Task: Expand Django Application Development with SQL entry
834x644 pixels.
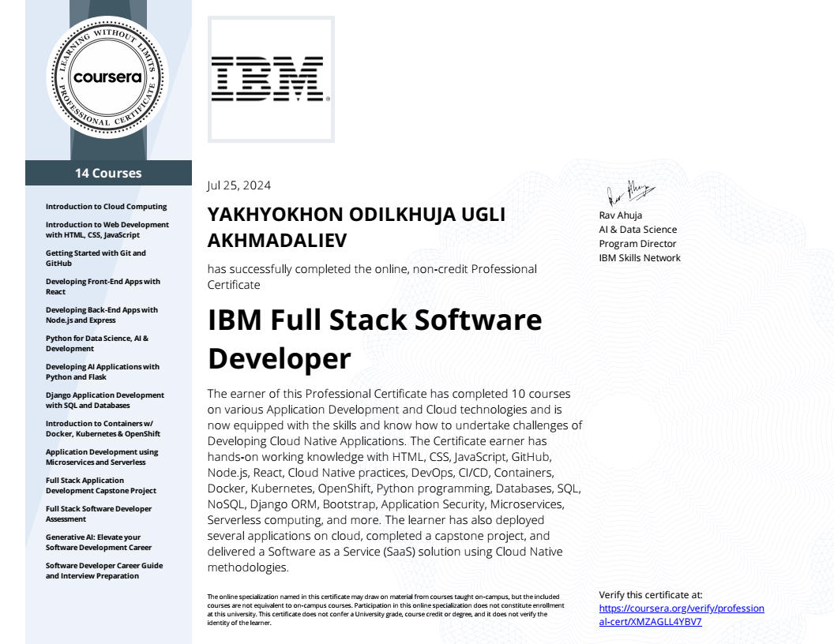Action: 104,400
